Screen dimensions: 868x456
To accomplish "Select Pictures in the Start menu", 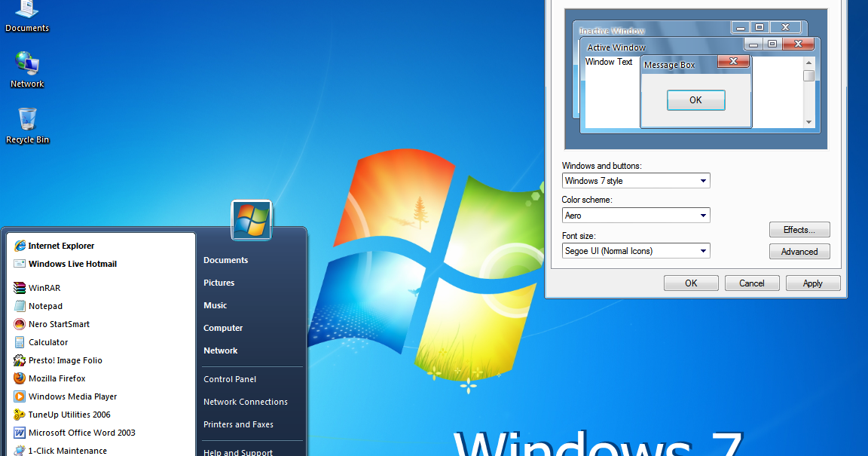I will click(x=219, y=282).
